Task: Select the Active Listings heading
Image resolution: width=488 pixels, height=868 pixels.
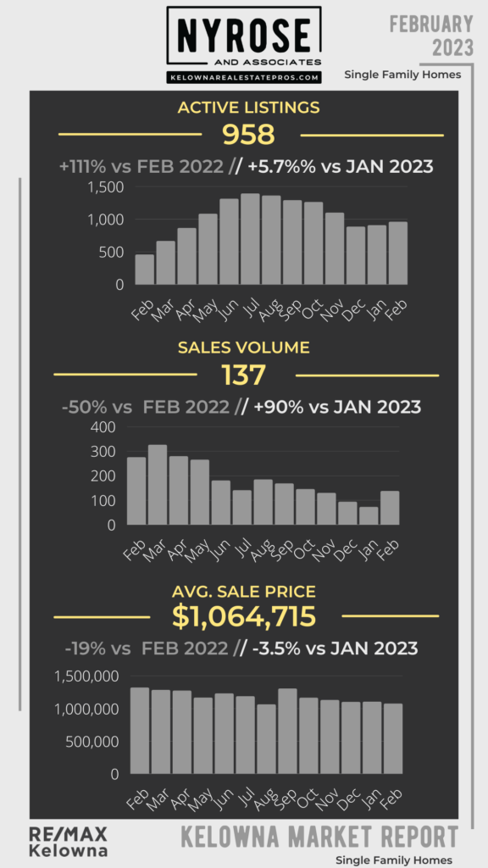Action: 248,108
